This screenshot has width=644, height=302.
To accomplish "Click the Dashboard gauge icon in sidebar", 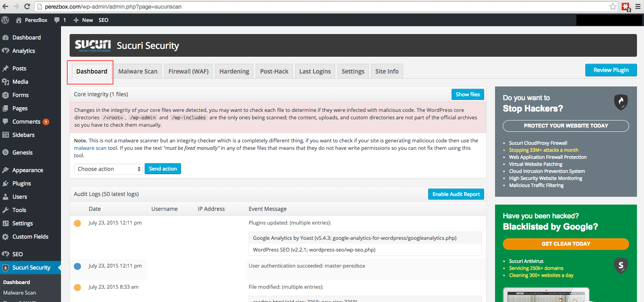I will 5,38.
